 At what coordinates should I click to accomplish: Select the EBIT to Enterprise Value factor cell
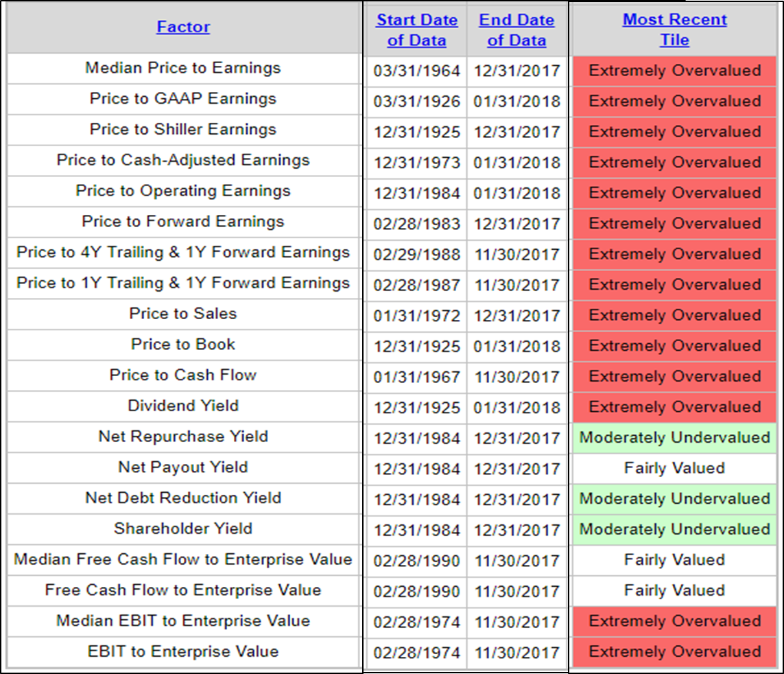point(183,652)
